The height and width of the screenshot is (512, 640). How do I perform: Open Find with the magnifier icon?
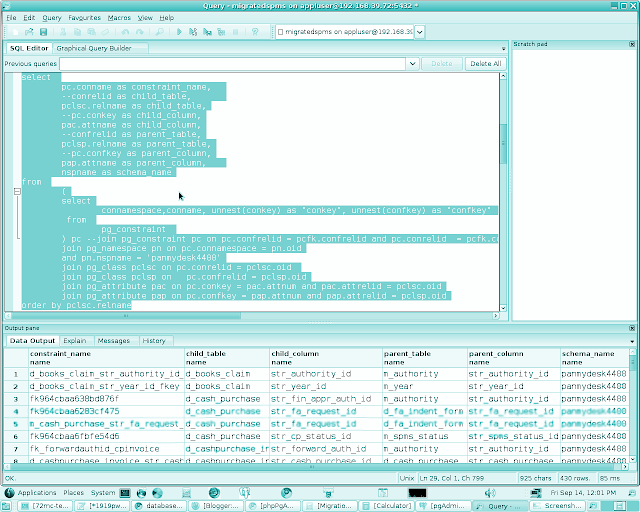click(159, 32)
